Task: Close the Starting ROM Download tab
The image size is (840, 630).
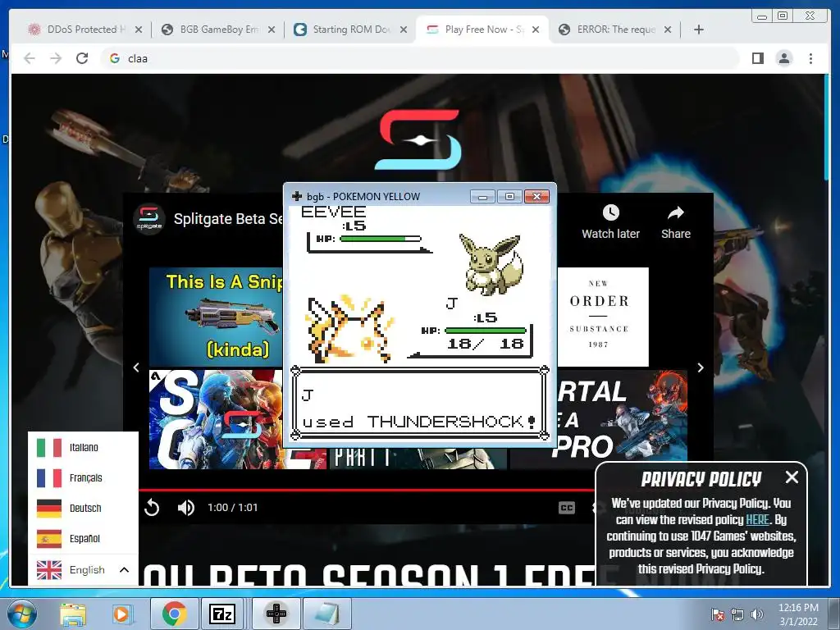Action: click(404, 30)
